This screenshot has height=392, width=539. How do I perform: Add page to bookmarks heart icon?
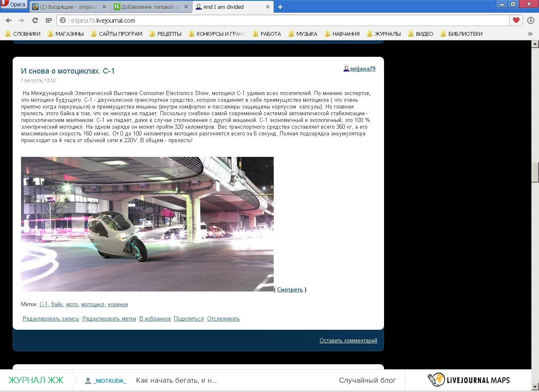click(516, 20)
